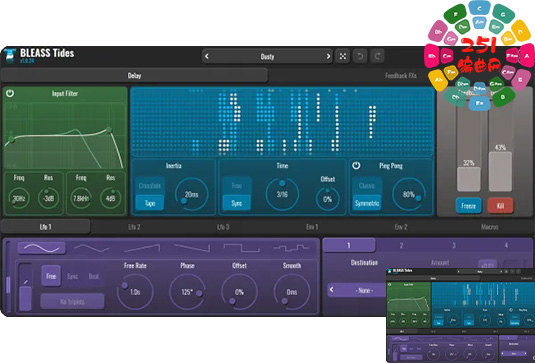535x363 pixels.
Task: Select Free time mode
Action: click(237, 186)
